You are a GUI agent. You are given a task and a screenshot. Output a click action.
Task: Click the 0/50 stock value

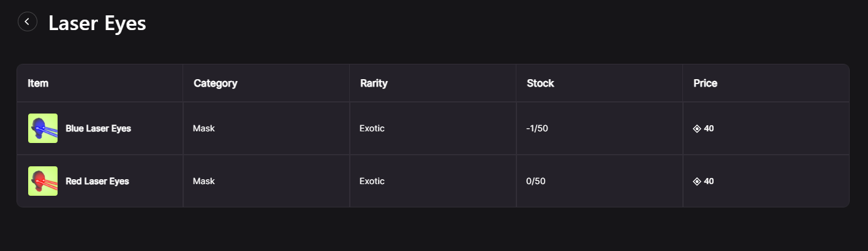pyautogui.click(x=535, y=182)
